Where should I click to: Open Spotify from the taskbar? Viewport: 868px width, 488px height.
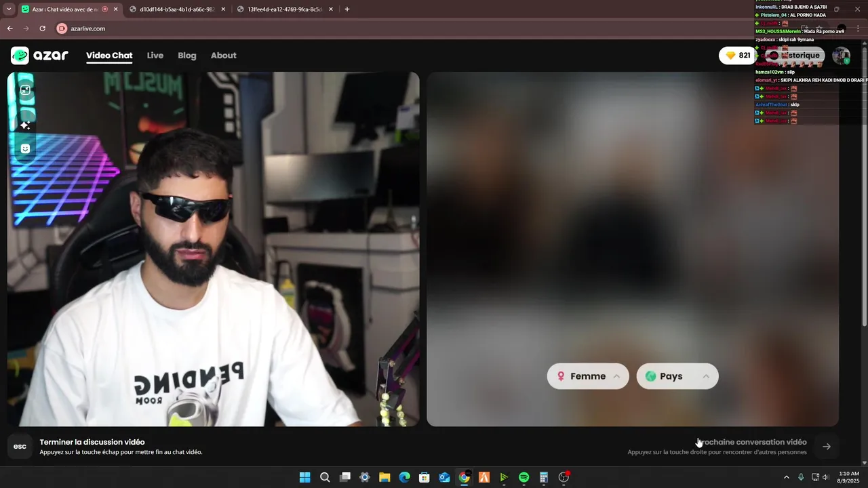(x=524, y=477)
